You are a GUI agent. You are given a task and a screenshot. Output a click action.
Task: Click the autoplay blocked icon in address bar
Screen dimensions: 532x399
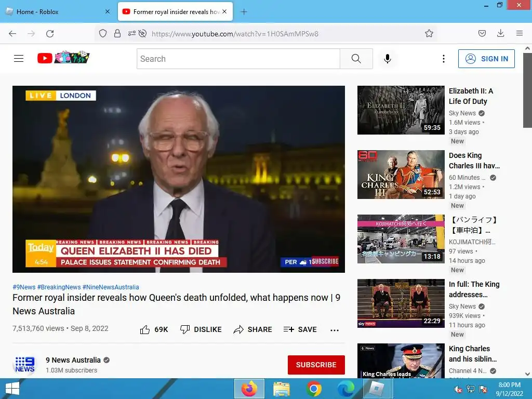pos(142,33)
